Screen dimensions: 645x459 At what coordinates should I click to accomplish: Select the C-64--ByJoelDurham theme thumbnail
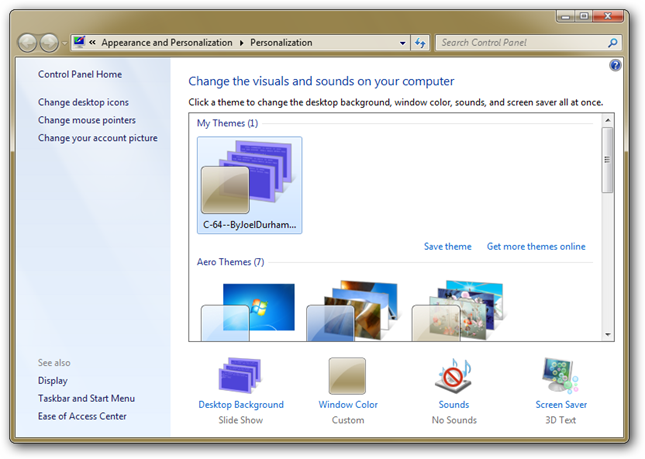(x=249, y=185)
